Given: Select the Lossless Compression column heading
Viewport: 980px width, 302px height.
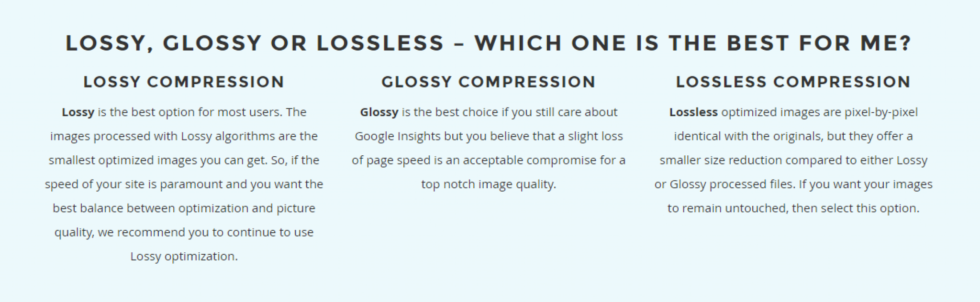Looking at the screenshot, I should click(x=793, y=82).
